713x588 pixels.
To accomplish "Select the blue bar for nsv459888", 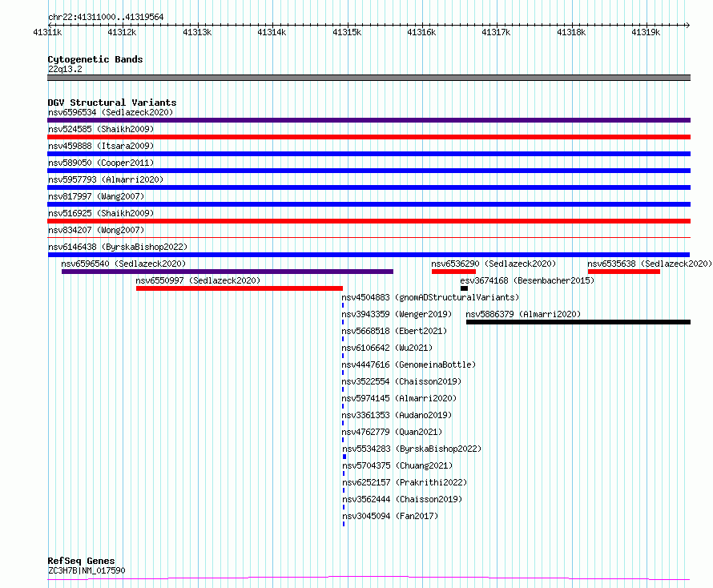I will pyautogui.click(x=369, y=154).
